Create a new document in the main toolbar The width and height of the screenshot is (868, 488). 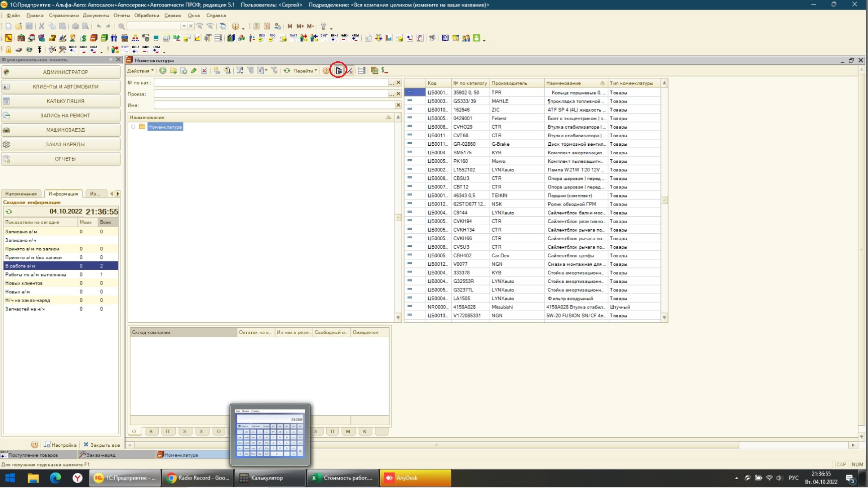coord(8,26)
